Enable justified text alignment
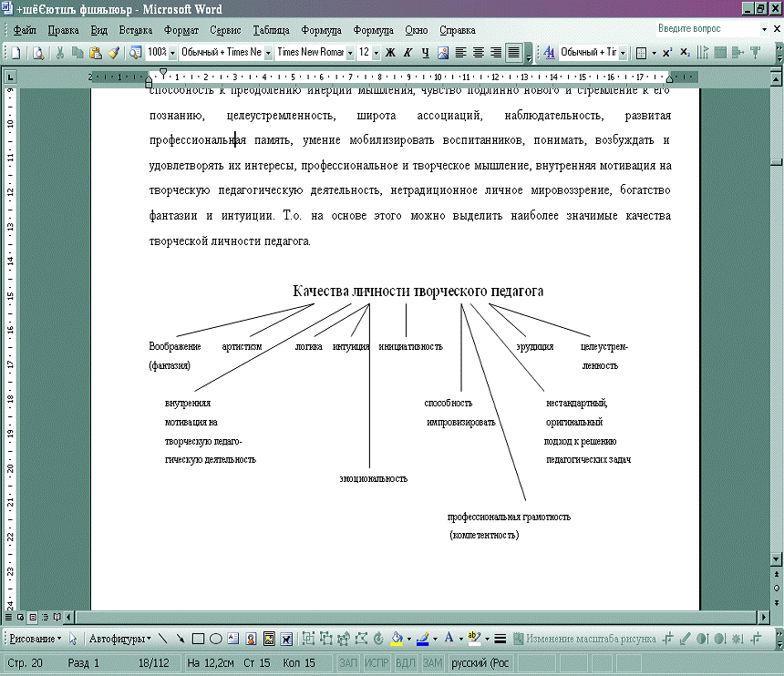The height and width of the screenshot is (676, 784). pos(513,53)
